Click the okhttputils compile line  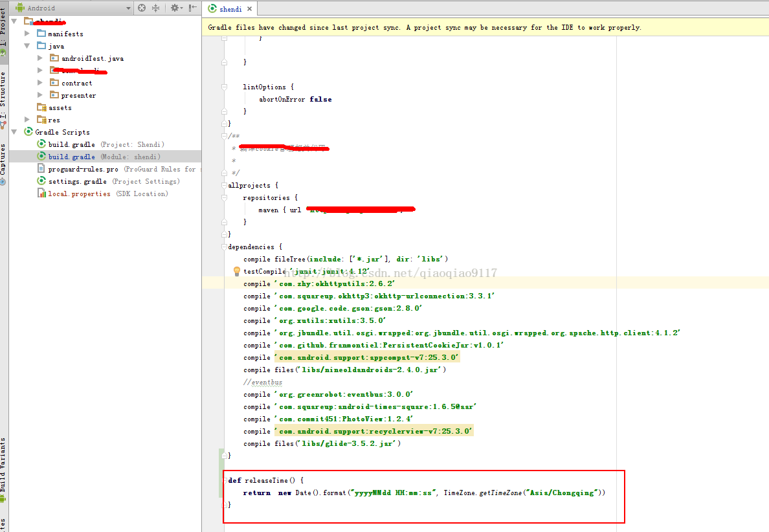(319, 284)
